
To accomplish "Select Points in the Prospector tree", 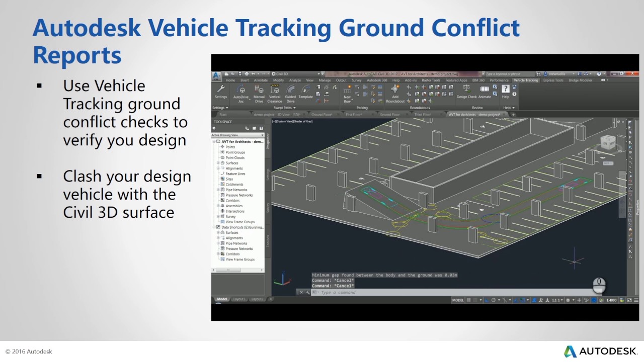I will click(230, 147).
